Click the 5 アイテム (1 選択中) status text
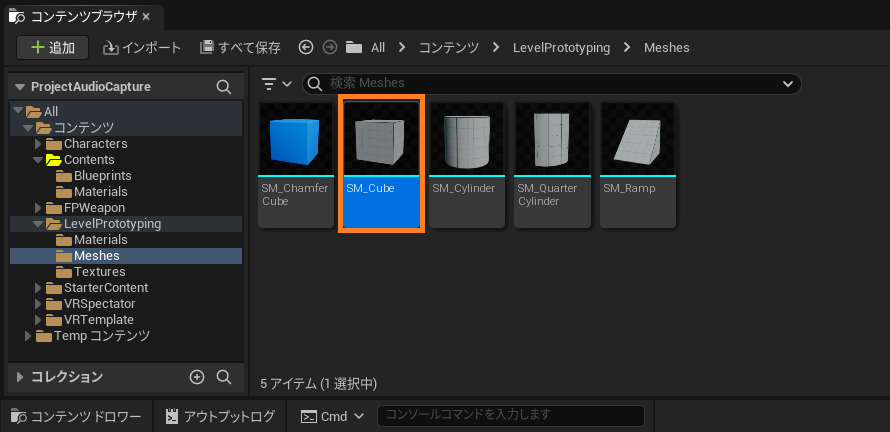Viewport: 890px width, 432px height. (x=318, y=384)
